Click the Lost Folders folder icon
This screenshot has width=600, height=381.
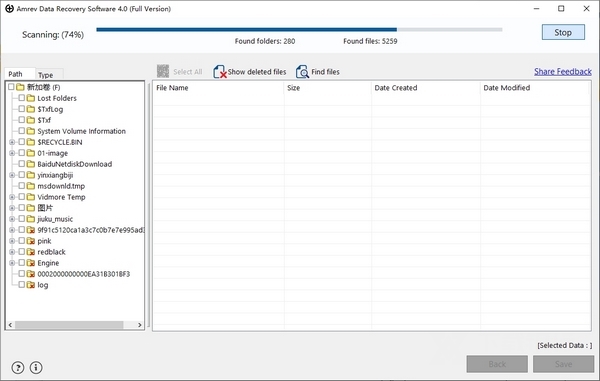31,98
